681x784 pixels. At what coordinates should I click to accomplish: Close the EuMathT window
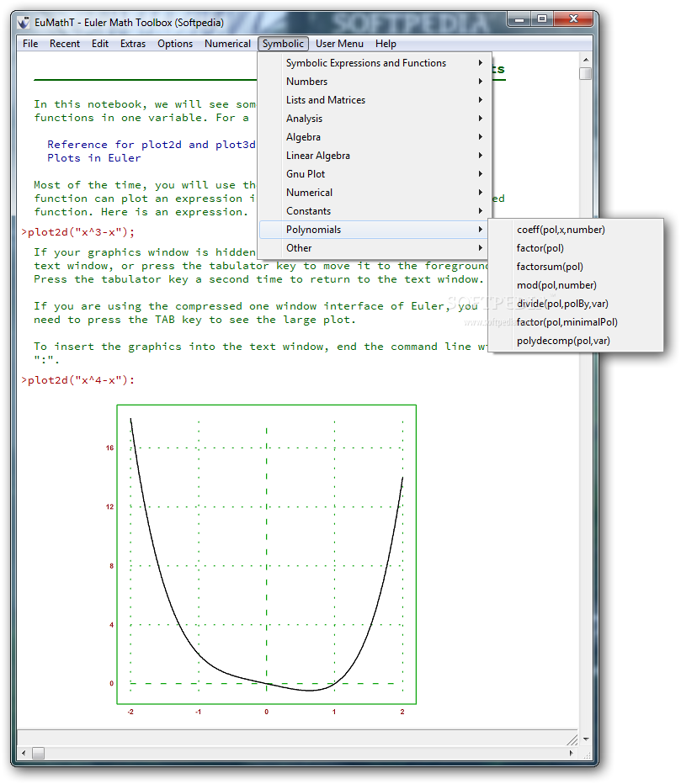click(x=573, y=19)
